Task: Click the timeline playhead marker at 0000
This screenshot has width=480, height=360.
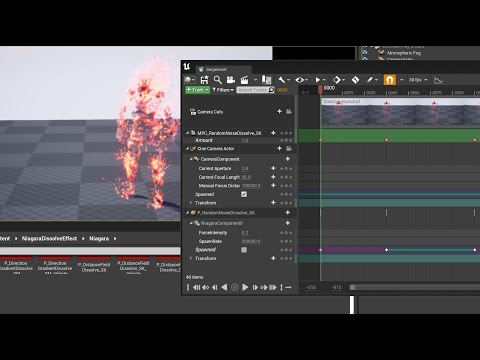Action: click(x=320, y=89)
